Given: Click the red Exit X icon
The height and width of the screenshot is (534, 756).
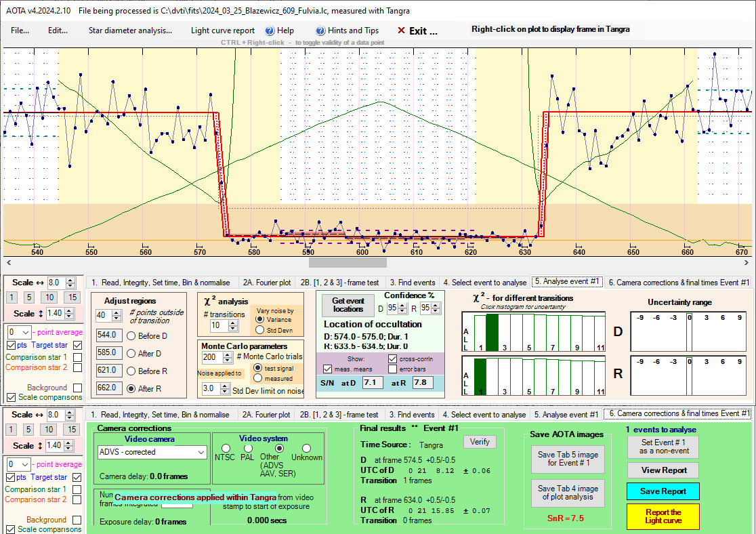Looking at the screenshot, I should tap(401, 30).
